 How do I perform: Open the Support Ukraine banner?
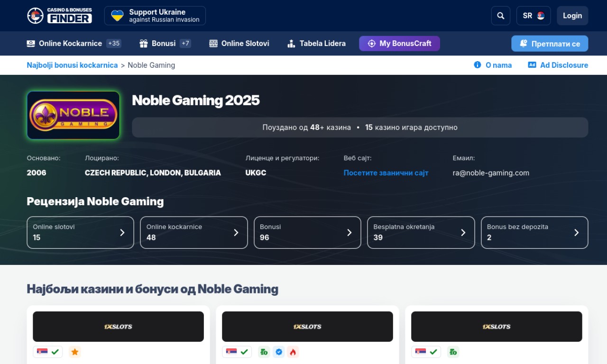[x=155, y=16]
